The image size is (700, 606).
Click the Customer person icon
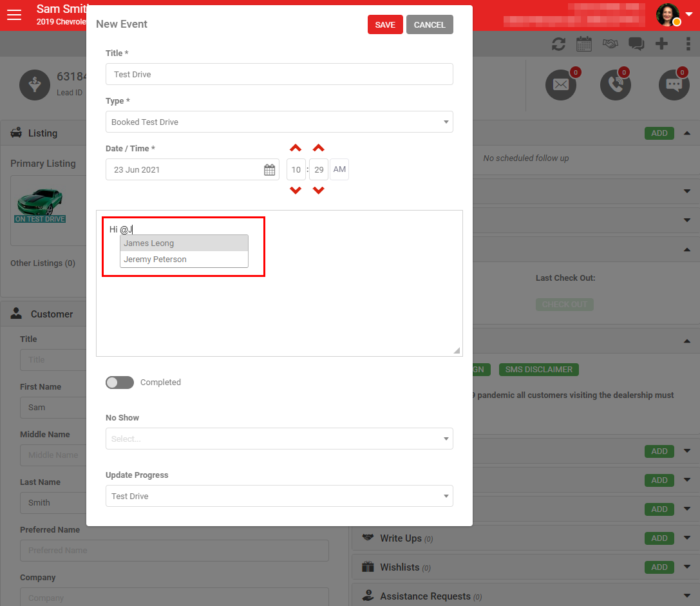pyautogui.click(x=16, y=313)
